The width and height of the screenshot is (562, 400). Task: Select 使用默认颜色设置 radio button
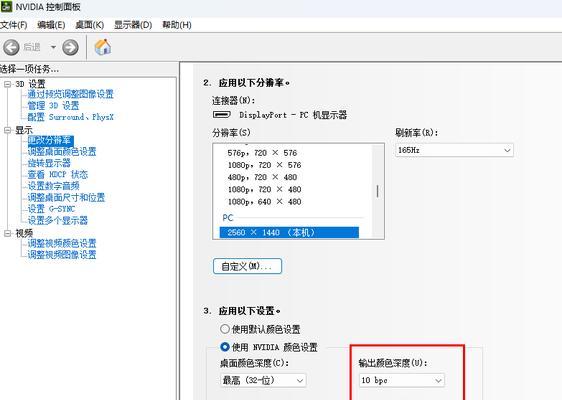225,329
